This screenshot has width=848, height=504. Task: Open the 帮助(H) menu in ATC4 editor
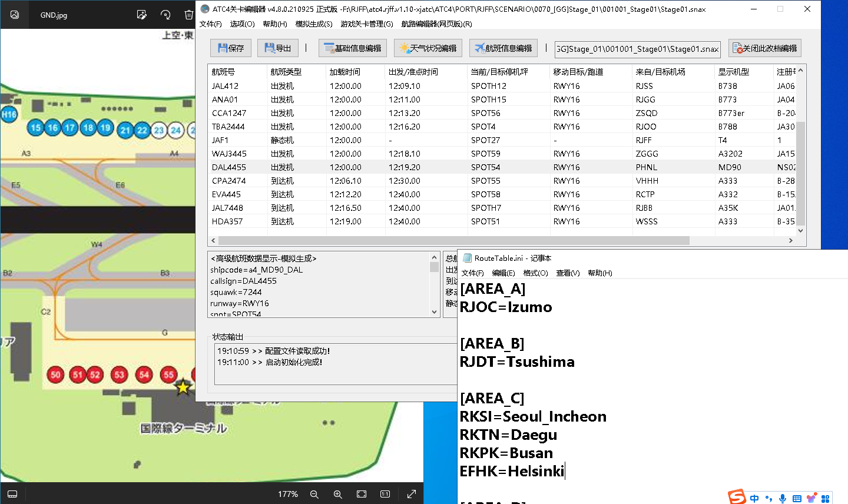coord(275,24)
